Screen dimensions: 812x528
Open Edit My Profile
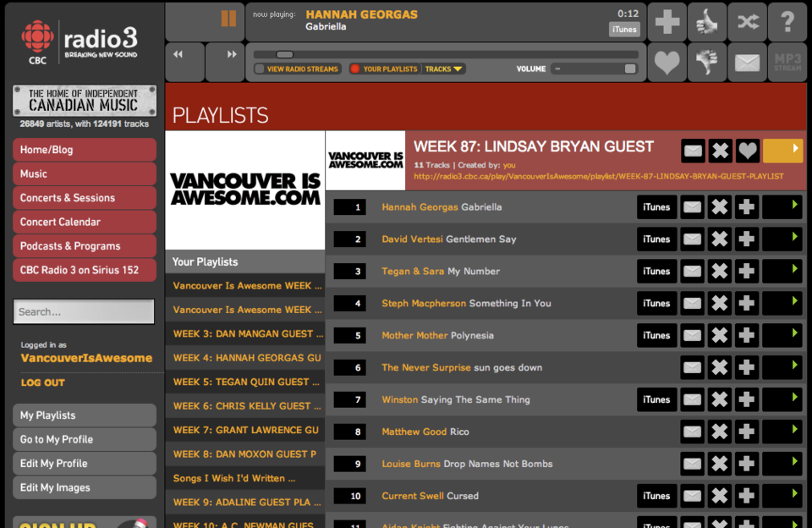[85, 464]
